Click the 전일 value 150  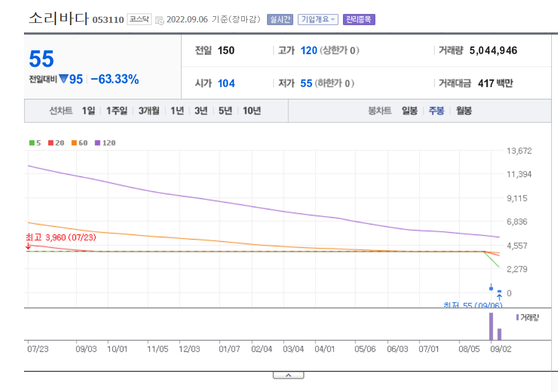226,50
